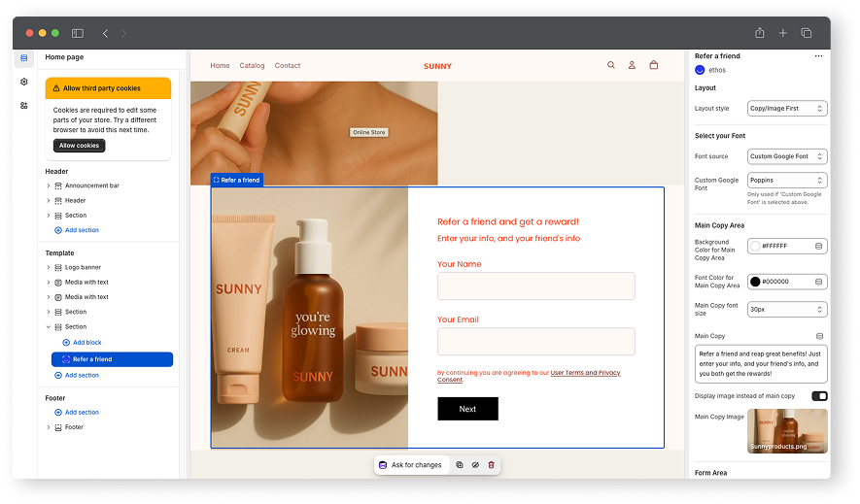The width and height of the screenshot is (860, 504).
Task: Show browser tab overview icon
Action: 807,33
